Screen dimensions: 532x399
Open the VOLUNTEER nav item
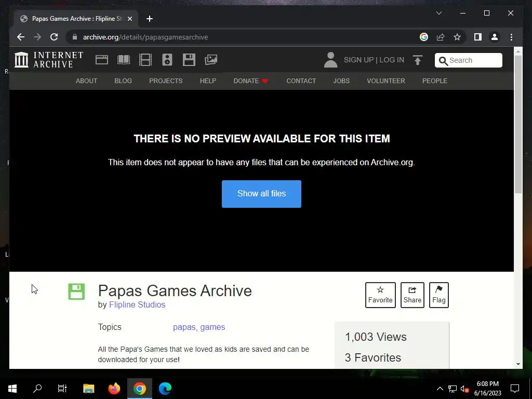[x=386, y=81]
